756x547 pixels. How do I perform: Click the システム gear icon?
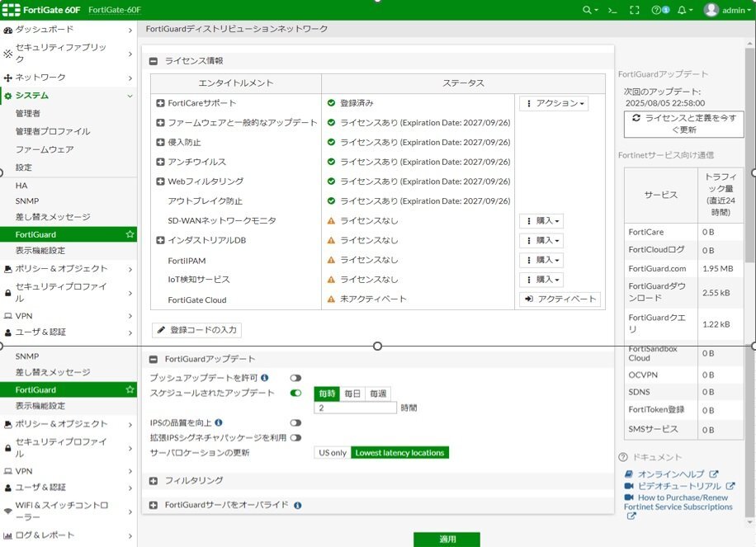tap(7, 96)
